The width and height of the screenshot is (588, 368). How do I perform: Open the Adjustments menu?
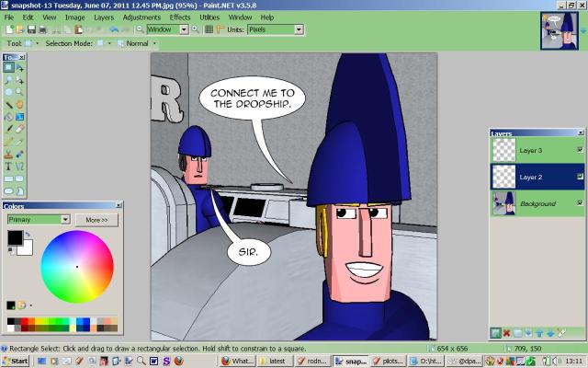(141, 17)
